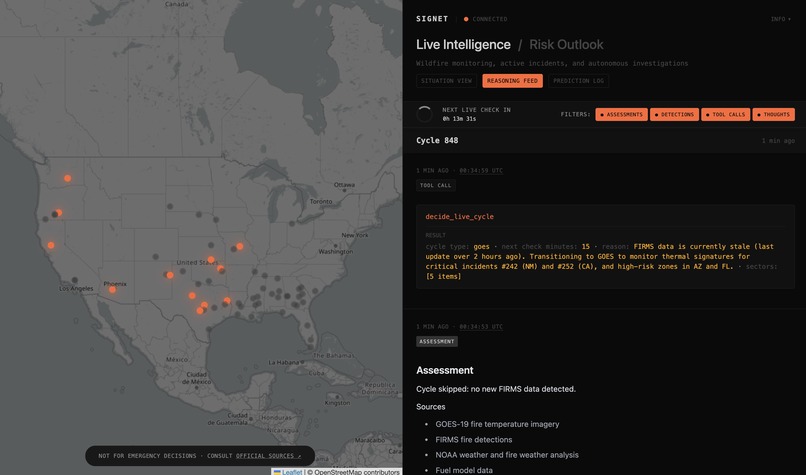Viewport: 806px width, 475px height.
Task: Open the Situation View tab
Action: point(446,81)
